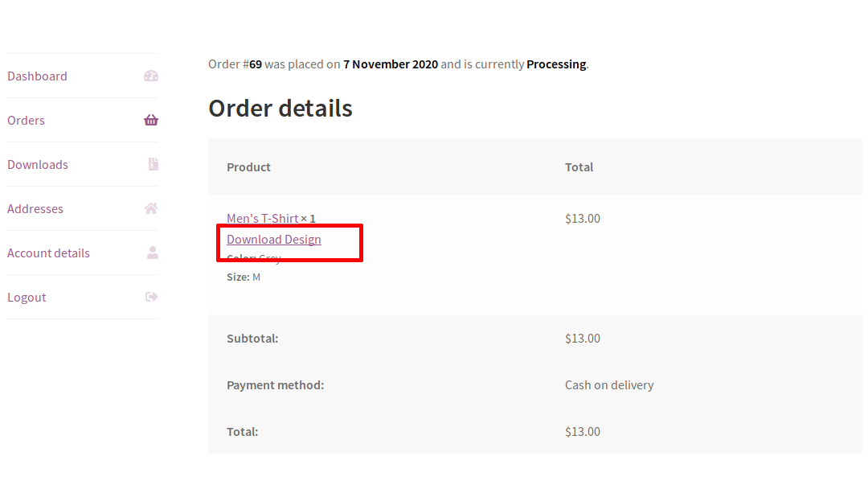868x489 pixels.
Task: Click the Downloads file icon
Action: click(x=154, y=164)
